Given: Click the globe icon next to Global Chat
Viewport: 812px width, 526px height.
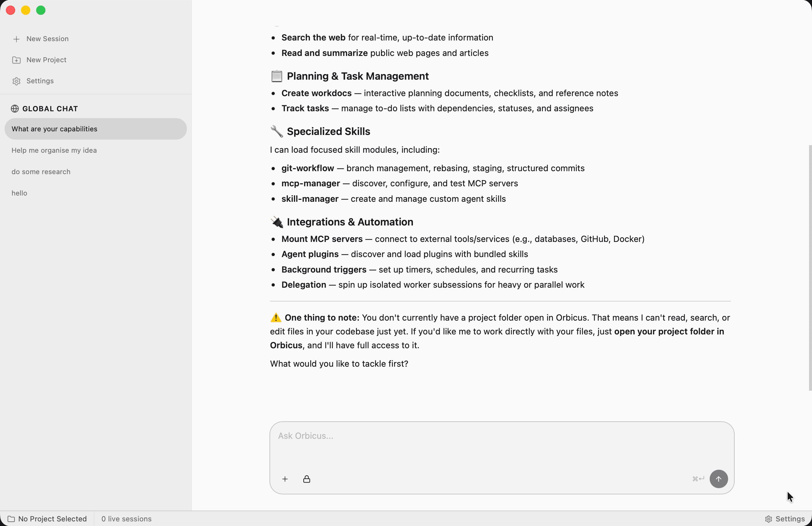Looking at the screenshot, I should (15, 109).
